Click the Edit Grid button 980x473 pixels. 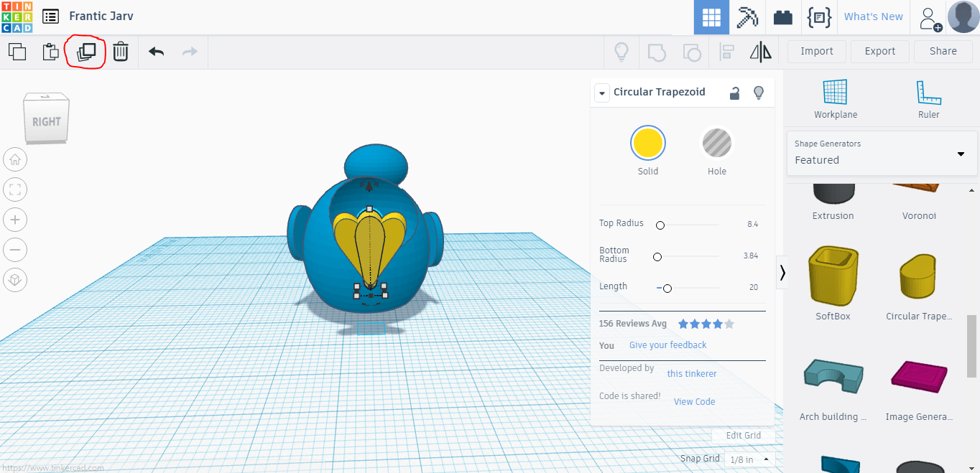tap(744, 436)
